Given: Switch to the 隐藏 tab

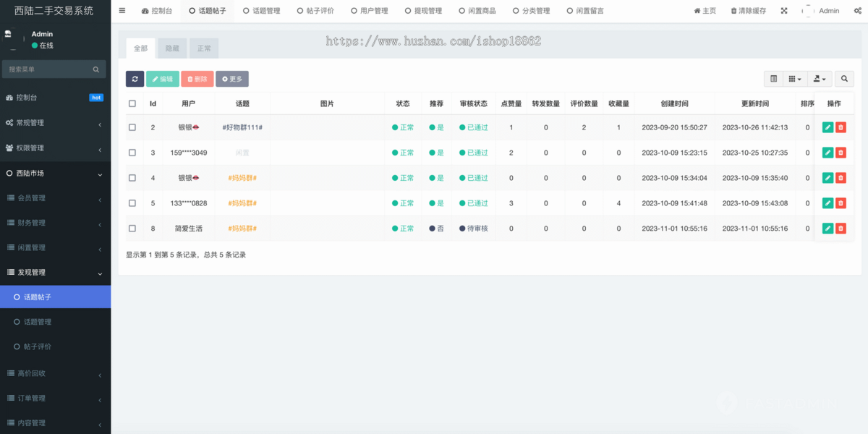Looking at the screenshot, I should 172,48.
